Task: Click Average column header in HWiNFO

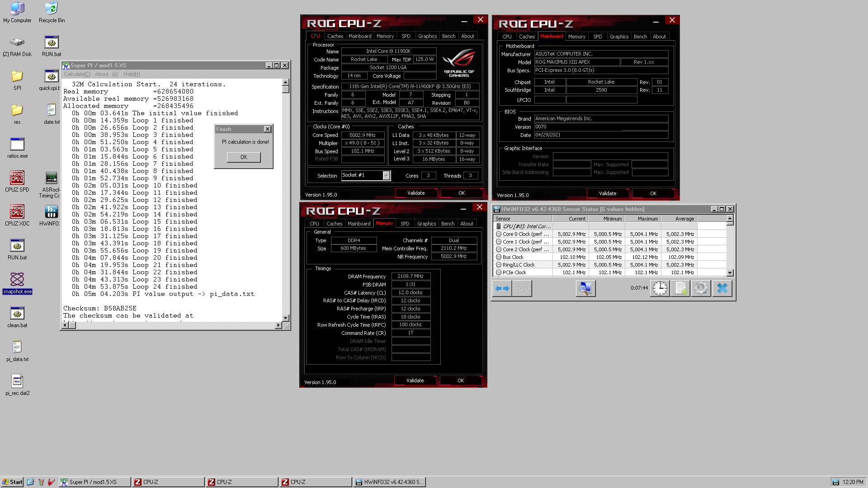Action: (x=679, y=219)
